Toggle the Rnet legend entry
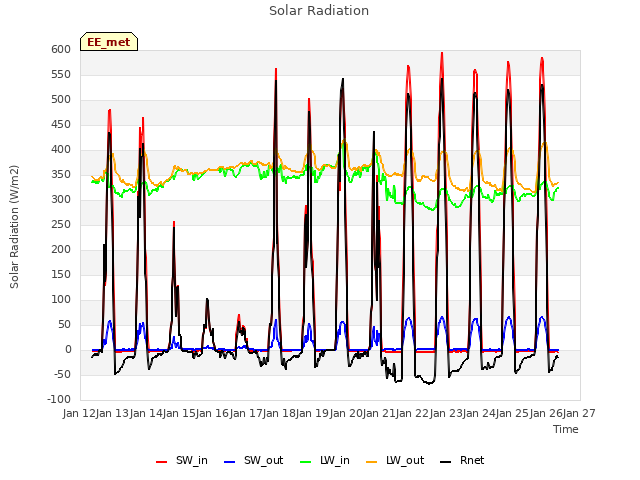 tap(462, 460)
